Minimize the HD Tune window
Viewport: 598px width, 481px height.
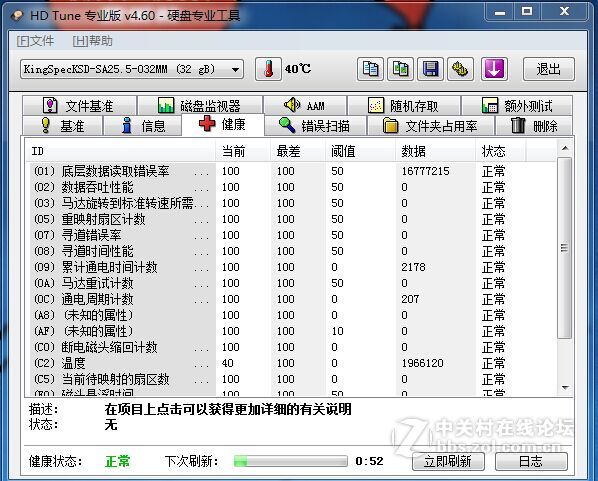click(x=500, y=12)
